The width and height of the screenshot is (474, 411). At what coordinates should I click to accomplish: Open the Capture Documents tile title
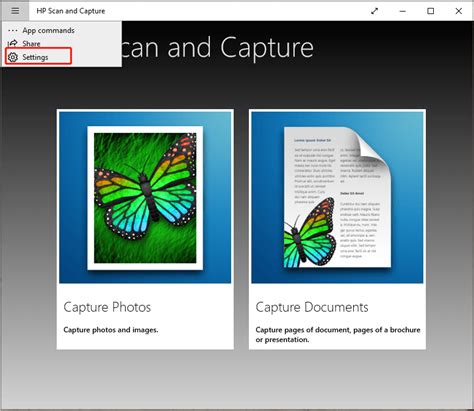pyautogui.click(x=312, y=307)
